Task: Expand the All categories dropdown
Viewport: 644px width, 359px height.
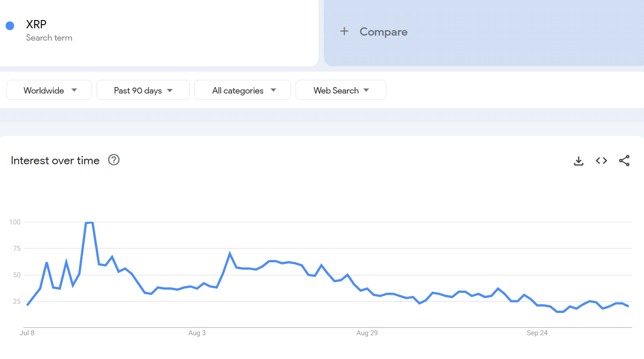Action: [x=242, y=90]
